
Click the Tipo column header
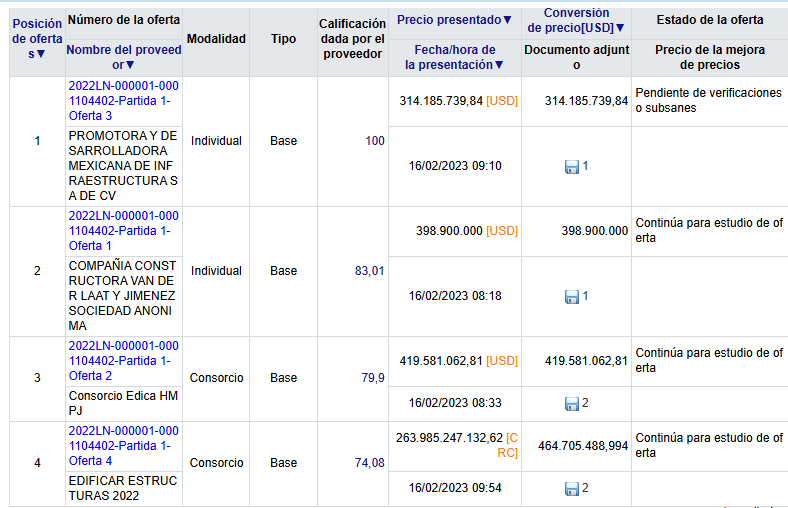click(283, 39)
